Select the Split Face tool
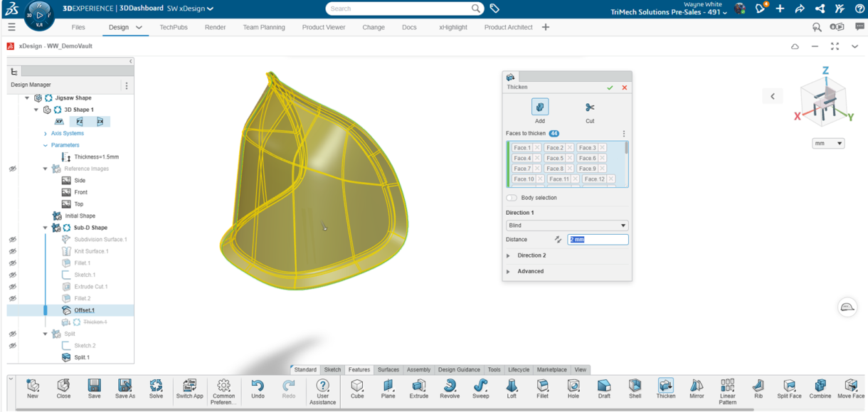The height and width of the screenshot is (412, 868). pos(789,389)
